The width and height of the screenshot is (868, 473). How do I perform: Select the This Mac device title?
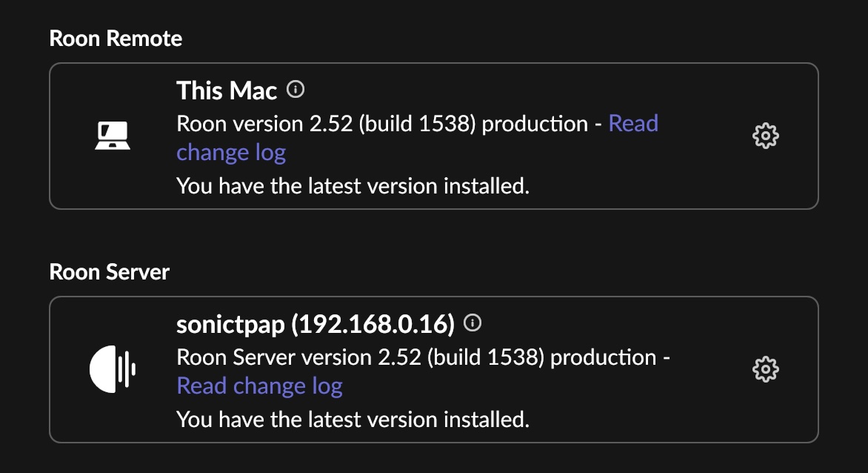[227, 90]
